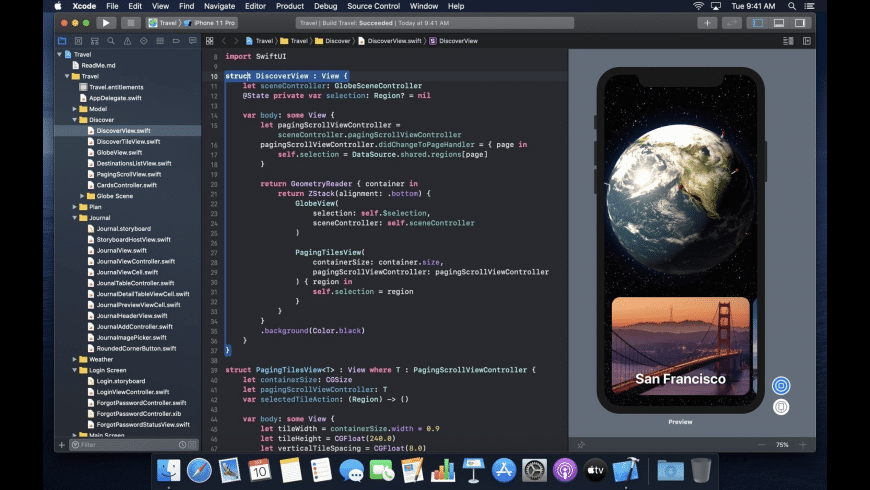Pin the preview canvas
Screen dimensions: 870x490
click(x=582, y=445)
